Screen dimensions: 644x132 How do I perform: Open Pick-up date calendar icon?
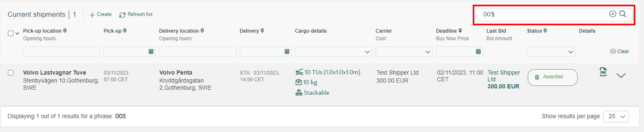click(151, 52)
